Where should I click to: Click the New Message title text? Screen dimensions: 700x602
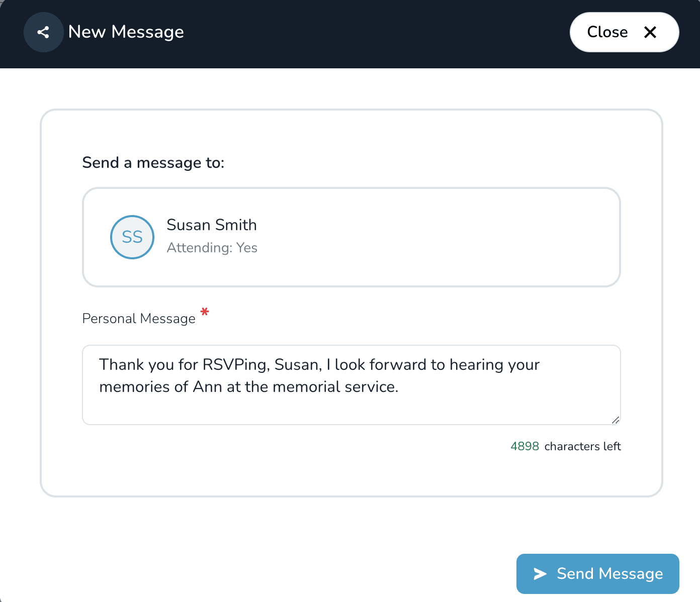pyautogui.click(x=126, y=32)
